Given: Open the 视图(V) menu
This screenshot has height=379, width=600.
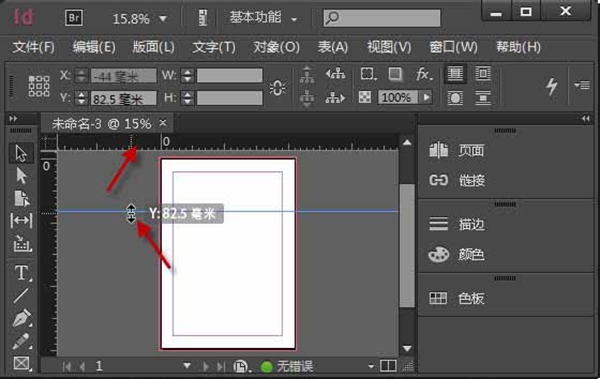Looking at the screenshot, I should point(389,47).
